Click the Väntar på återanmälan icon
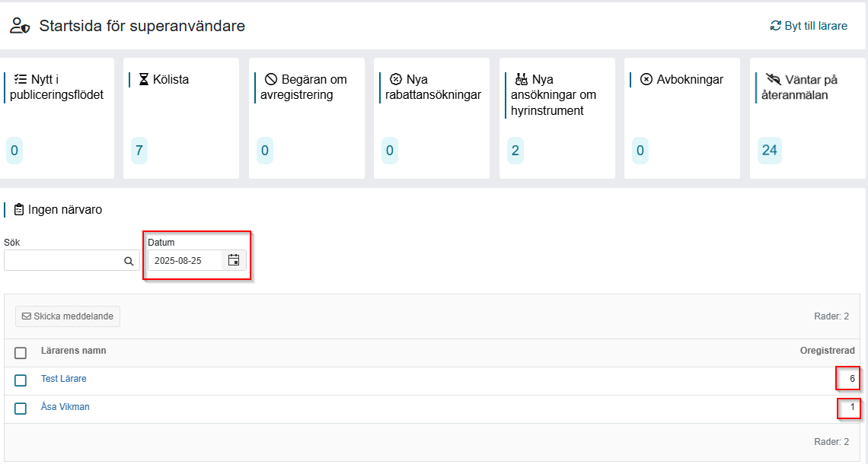Image resolution: width=868 pixels, height=464 pixels. [x=774, y=79]
